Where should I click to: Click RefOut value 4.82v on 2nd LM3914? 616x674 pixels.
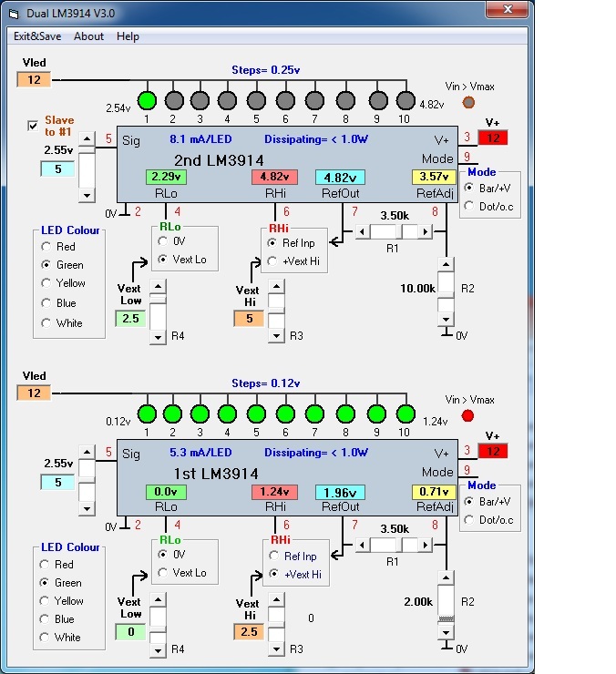[340, 177]
